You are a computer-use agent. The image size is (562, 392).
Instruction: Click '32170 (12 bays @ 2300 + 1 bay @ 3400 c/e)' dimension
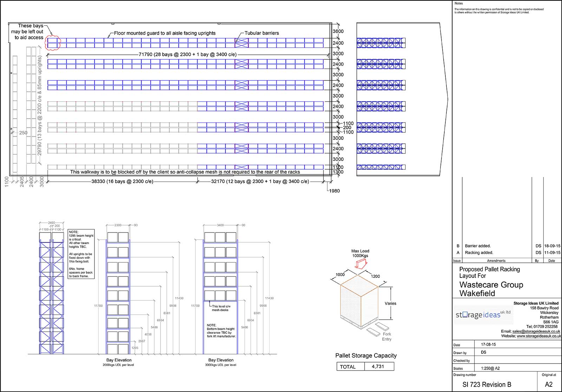260,182
